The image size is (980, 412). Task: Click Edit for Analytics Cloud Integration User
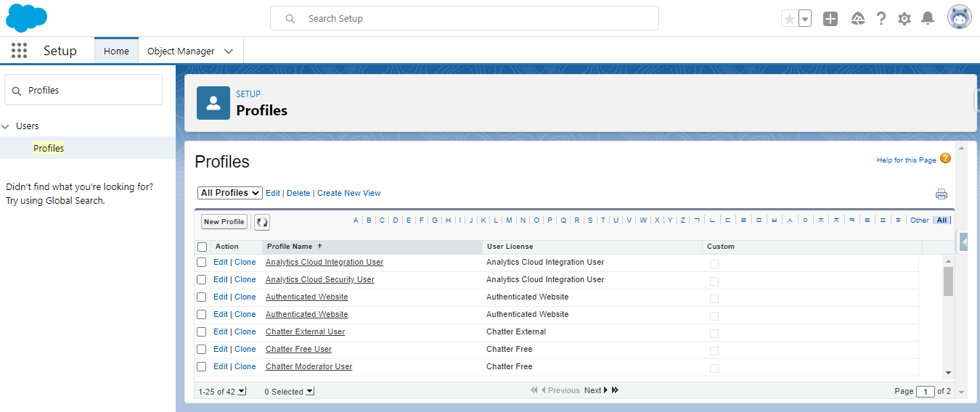221,263
